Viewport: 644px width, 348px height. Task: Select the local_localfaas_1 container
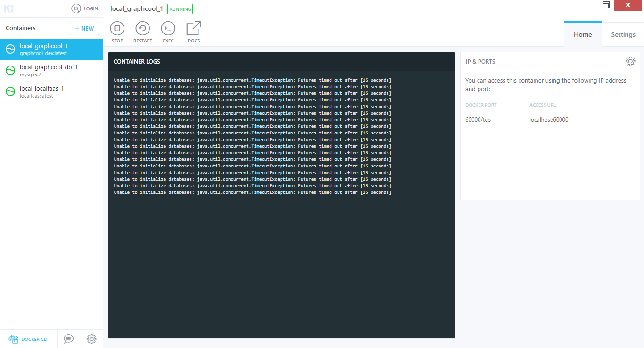click(x=51, y=91)
